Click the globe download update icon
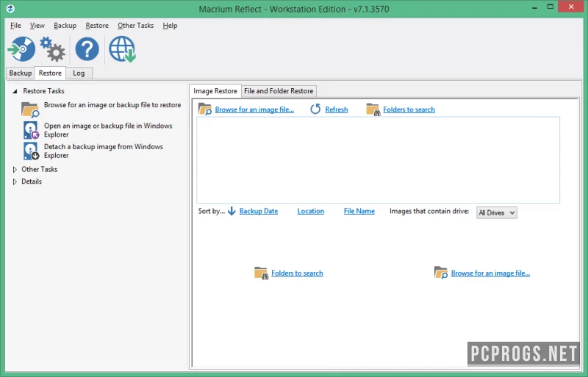 tap(122, 49)
